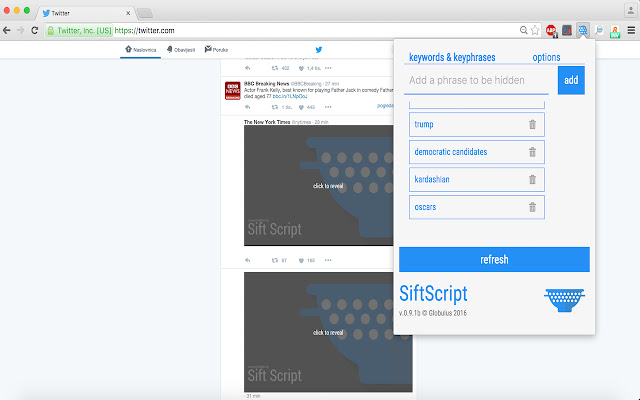Reveal the first hidden Sift Script tweet image
This screenshot has width=640, height=400.
point(319,186)
